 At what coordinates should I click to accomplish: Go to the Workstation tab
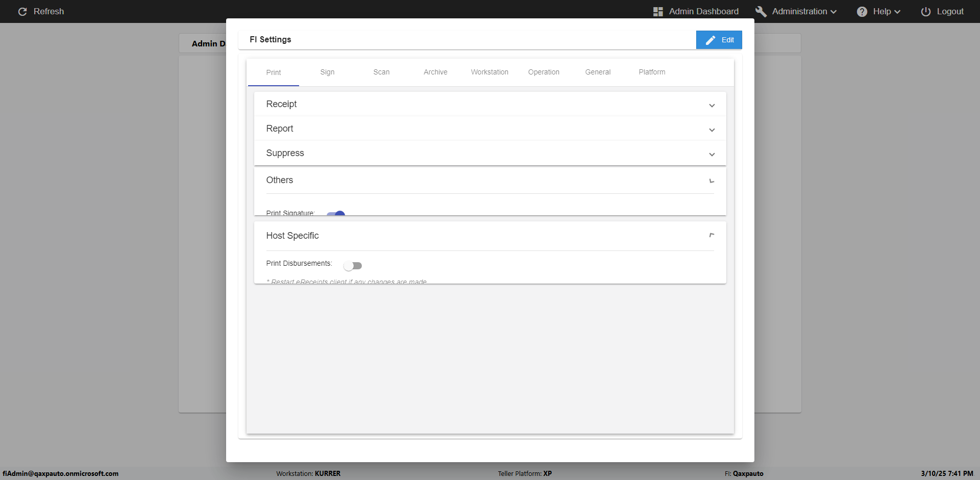[x=489, y=72]
